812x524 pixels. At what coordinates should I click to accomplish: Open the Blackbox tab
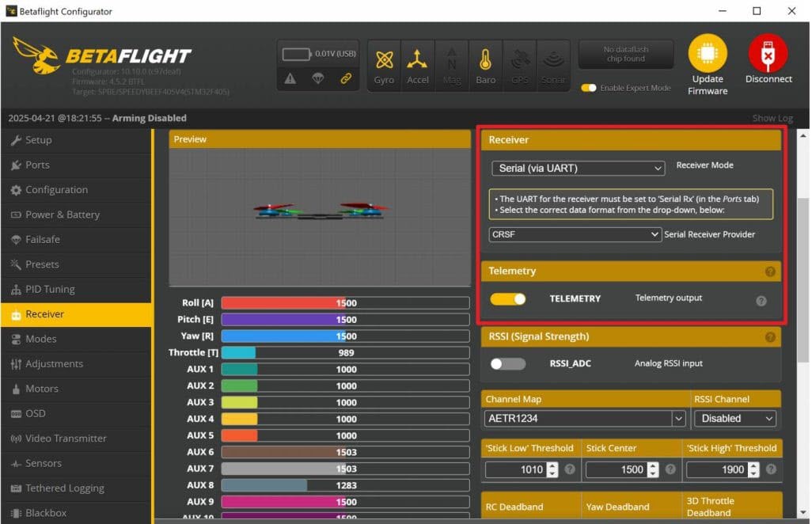(x=76, y=513)
